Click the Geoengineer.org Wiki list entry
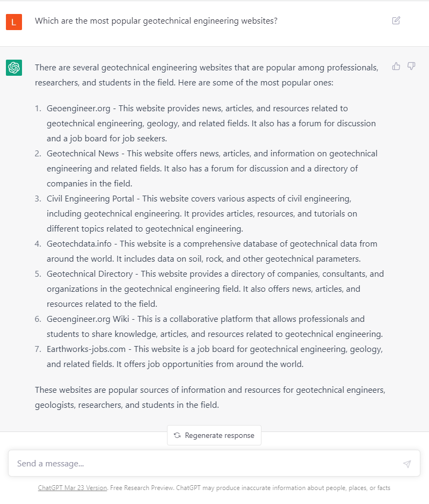429x504 pixels. coord(90,319)
